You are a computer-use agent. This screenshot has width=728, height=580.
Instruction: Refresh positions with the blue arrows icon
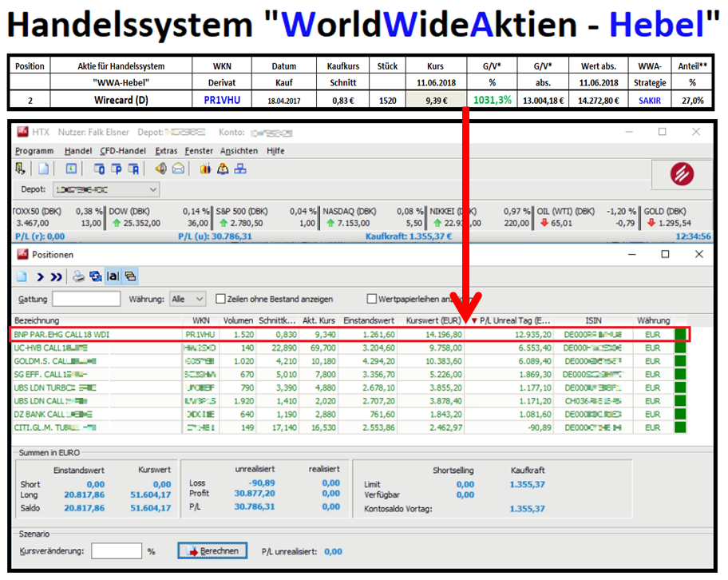[x=96, y=276]
